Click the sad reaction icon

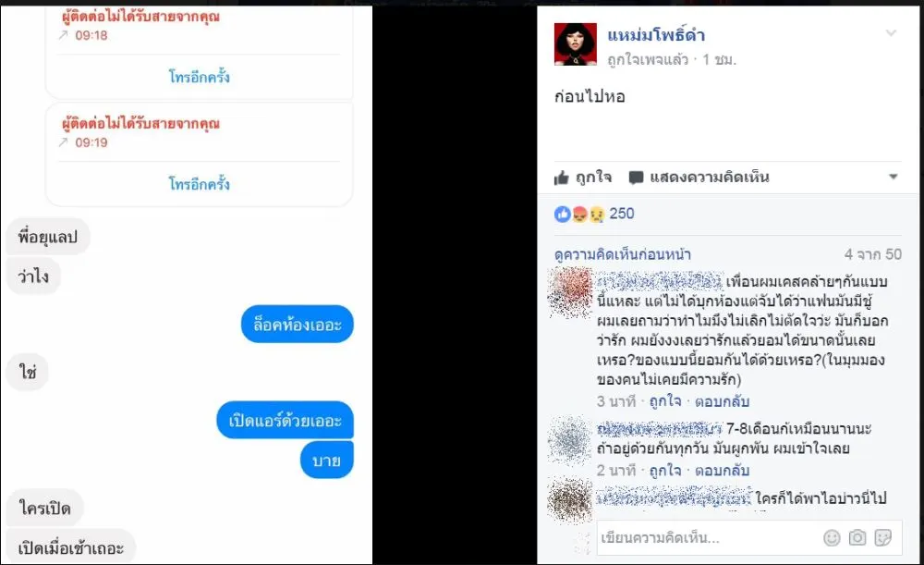596,215
